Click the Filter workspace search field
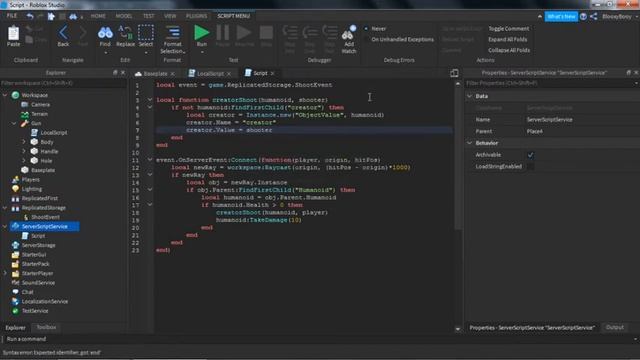 click(63, 83)
